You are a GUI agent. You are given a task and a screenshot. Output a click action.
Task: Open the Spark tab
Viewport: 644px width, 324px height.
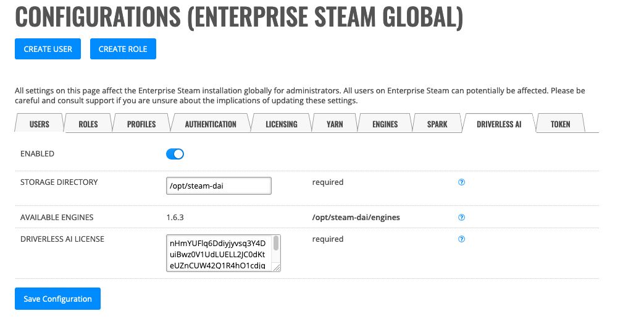click(x=437, y=124)
